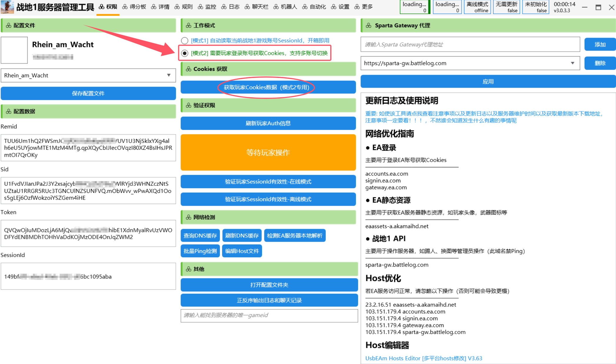This screenshot has height=364, width=616.
Task: Go to the 规则 tab
Action: pos(183,7)
